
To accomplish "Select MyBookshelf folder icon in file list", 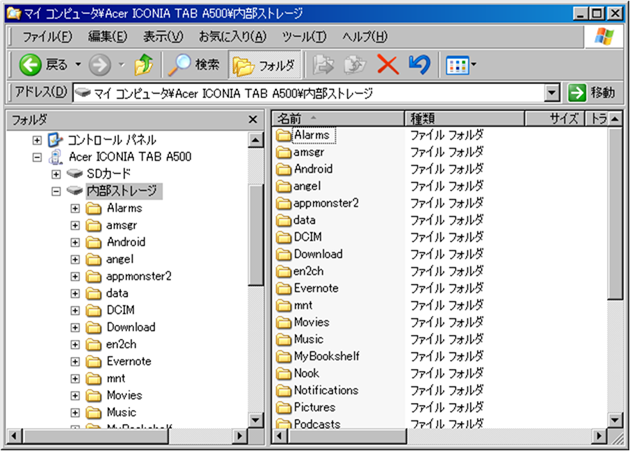I will pos(284,357).
